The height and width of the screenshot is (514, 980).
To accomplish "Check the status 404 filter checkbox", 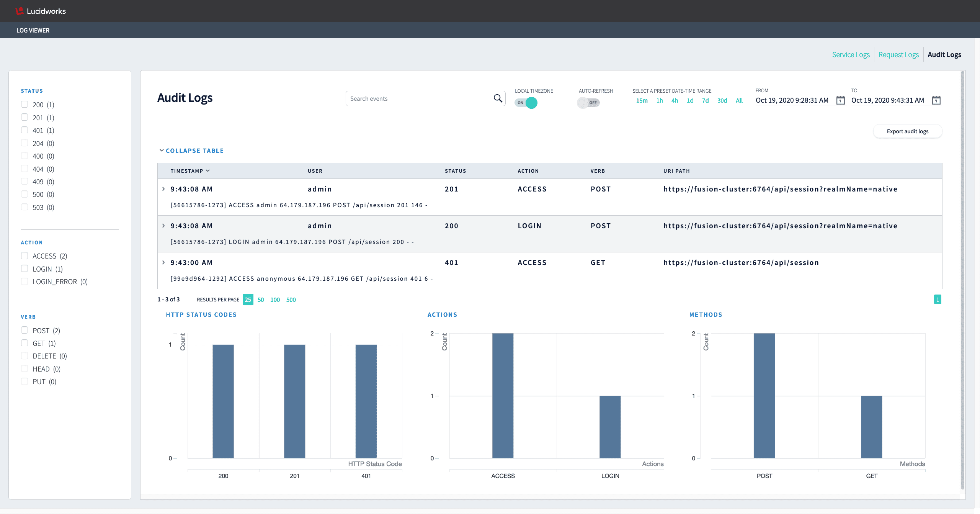I will pos(24,169).
